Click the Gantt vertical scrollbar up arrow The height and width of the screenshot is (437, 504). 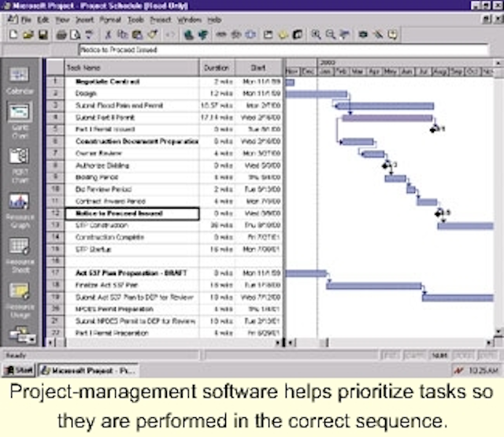tap(498, 63)
